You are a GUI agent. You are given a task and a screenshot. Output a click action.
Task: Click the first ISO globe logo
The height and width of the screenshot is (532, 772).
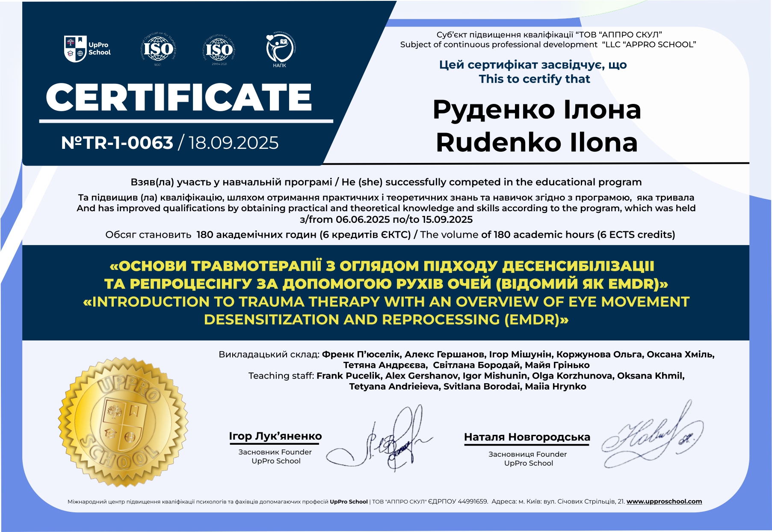pyautogui.click(x=158, y=49)
